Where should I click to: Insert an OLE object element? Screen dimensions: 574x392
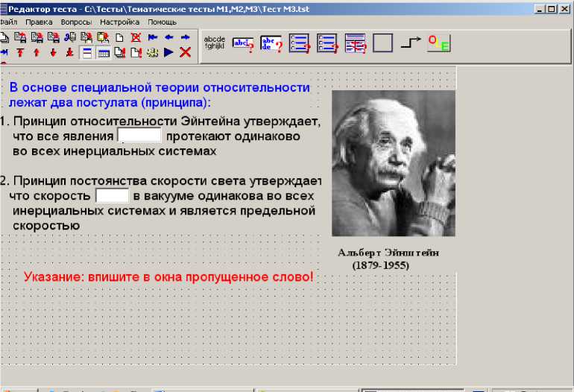pyautogui.click(x=439, y=43)
